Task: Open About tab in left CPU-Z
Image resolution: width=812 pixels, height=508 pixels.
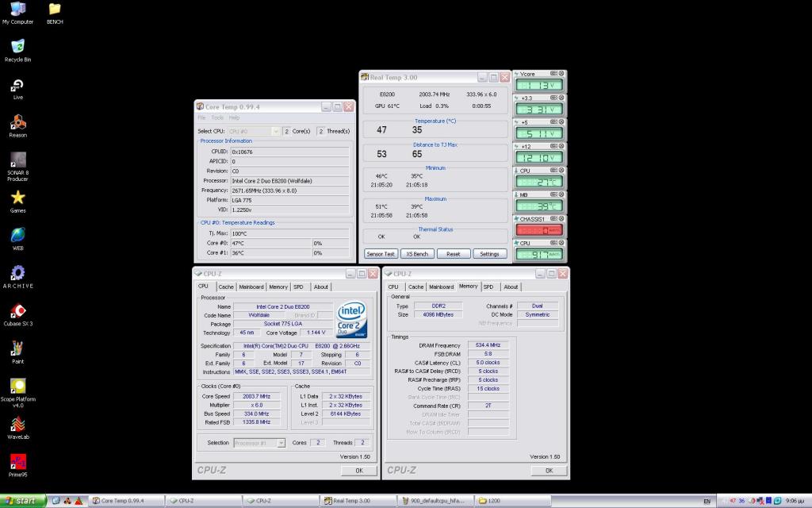Action: 320,287
